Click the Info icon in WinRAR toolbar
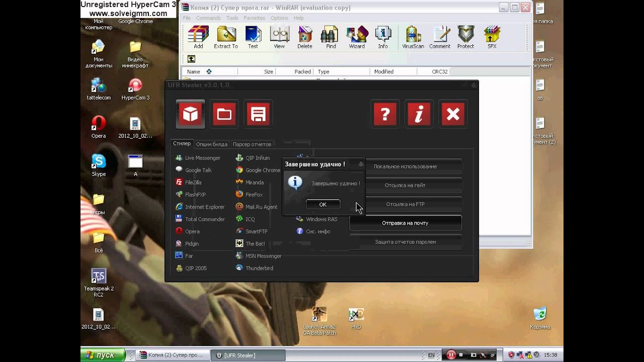Screen dimensions: 644x362 click(383, 38)
